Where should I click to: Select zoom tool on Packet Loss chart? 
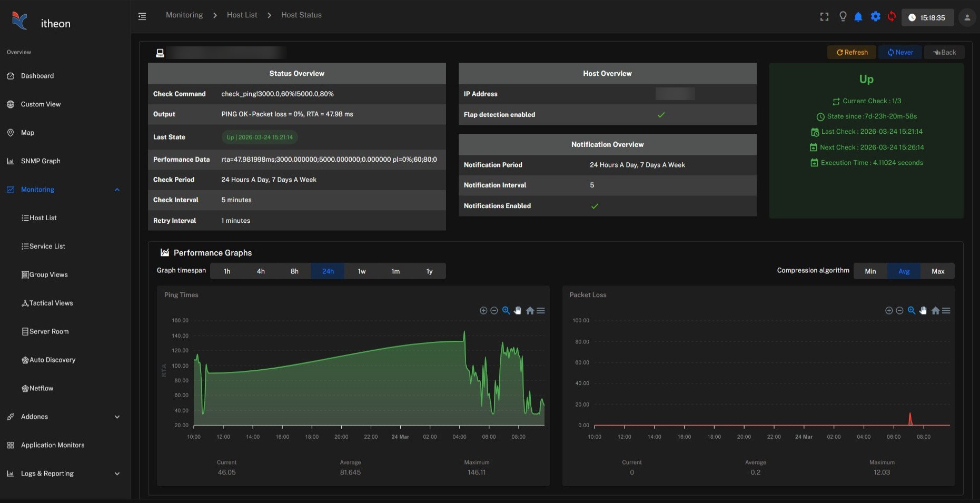coord(912,311)
